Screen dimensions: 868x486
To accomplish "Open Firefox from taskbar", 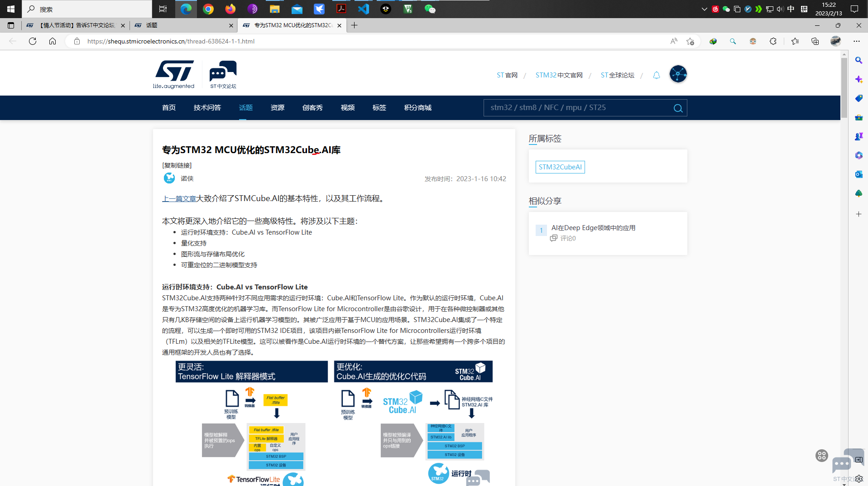I will tap(230, 9).
